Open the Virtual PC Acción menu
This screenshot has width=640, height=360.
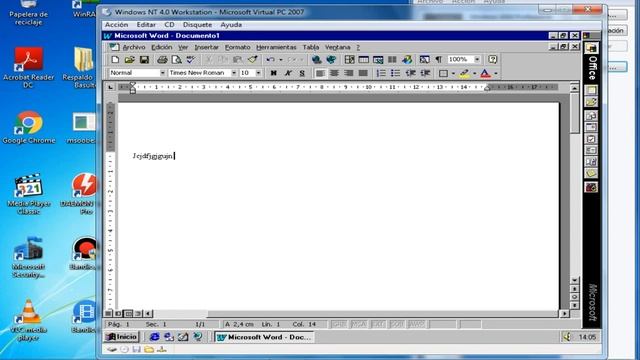click(x=116, y=25)
